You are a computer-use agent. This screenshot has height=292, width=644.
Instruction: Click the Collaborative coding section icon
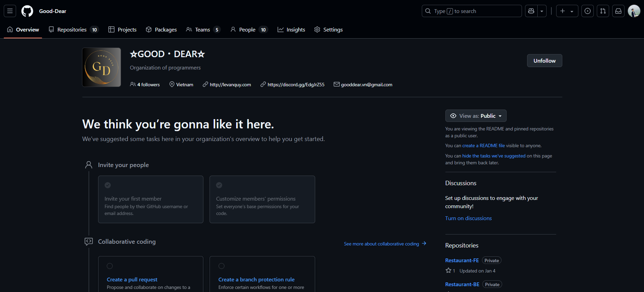(89, 242)
